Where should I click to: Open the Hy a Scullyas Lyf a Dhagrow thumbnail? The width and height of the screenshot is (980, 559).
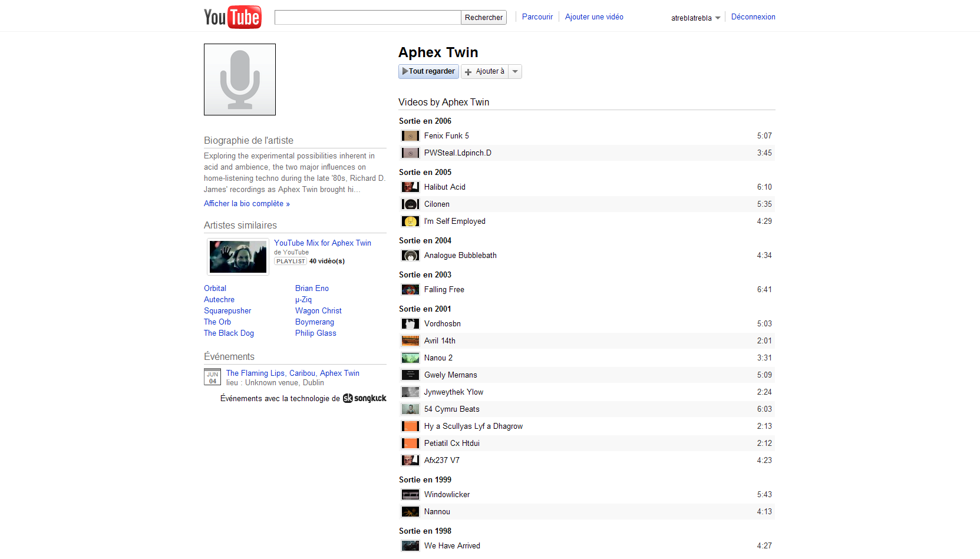coord(410,426)
